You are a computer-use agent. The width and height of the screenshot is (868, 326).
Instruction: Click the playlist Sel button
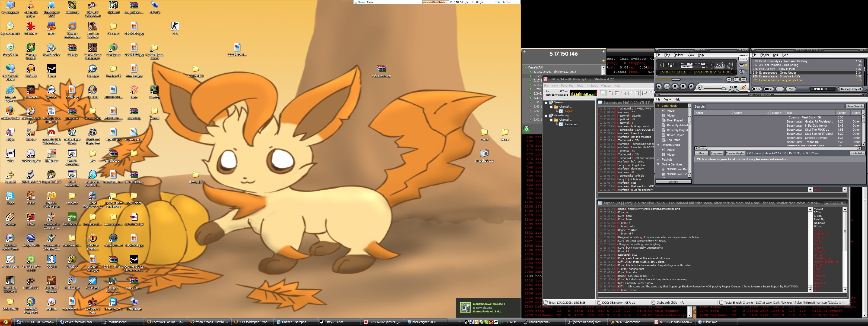pos(780,89)
